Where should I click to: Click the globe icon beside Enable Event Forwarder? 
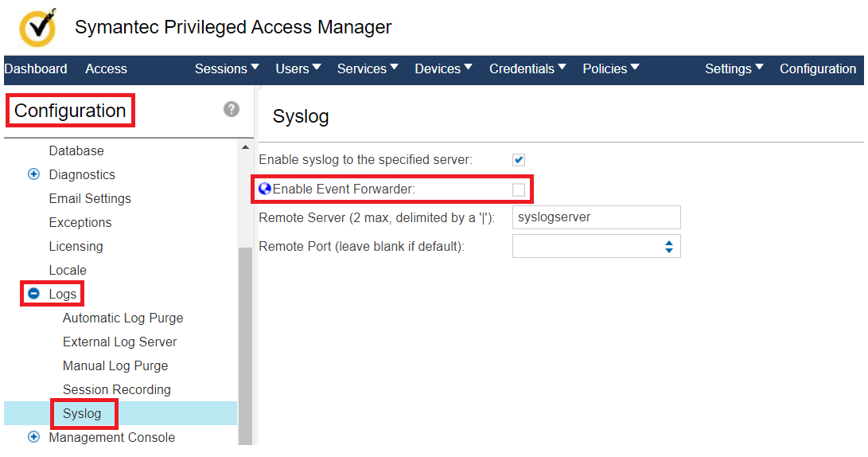coord(265,189)
